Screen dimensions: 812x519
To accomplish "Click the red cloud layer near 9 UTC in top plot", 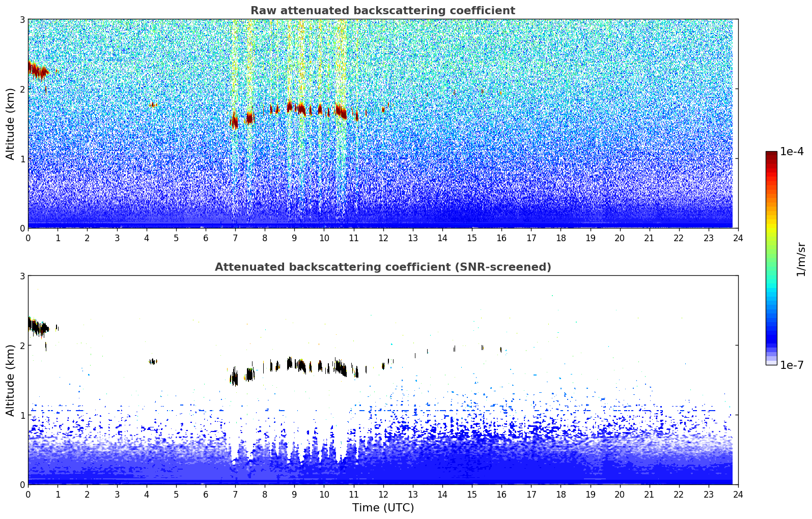I will coord(296,108).
